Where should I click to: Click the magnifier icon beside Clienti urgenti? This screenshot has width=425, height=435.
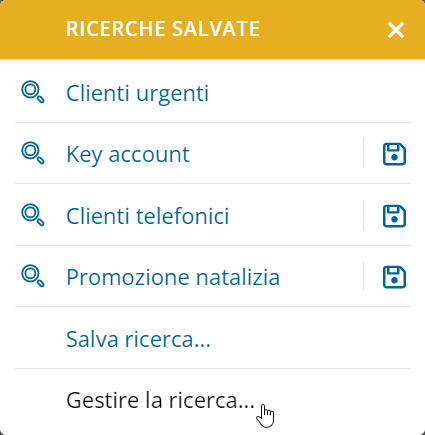tap(33, 92)
